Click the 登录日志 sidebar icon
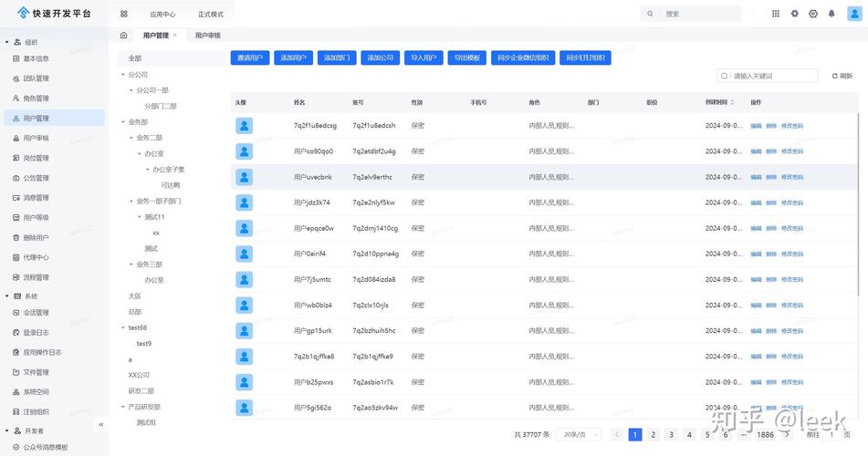Screen dimensions: 868x456 point(16,333)
